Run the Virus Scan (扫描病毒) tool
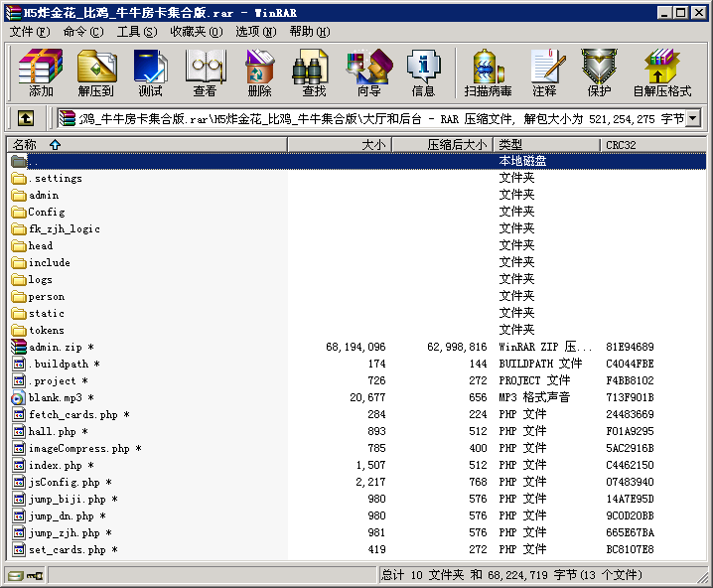Screen dimensions: 713x588 click(488, 73)
